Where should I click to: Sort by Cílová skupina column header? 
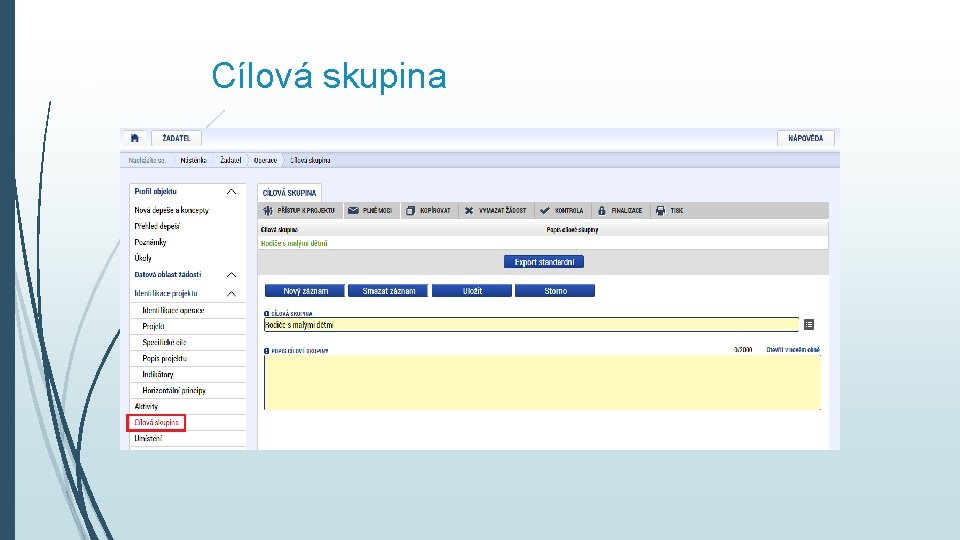[279, 230]
